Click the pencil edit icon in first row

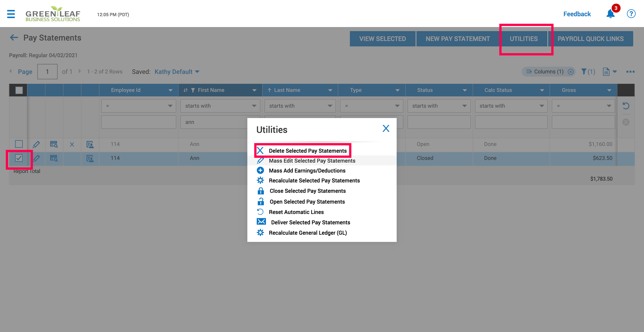[36, 144]
